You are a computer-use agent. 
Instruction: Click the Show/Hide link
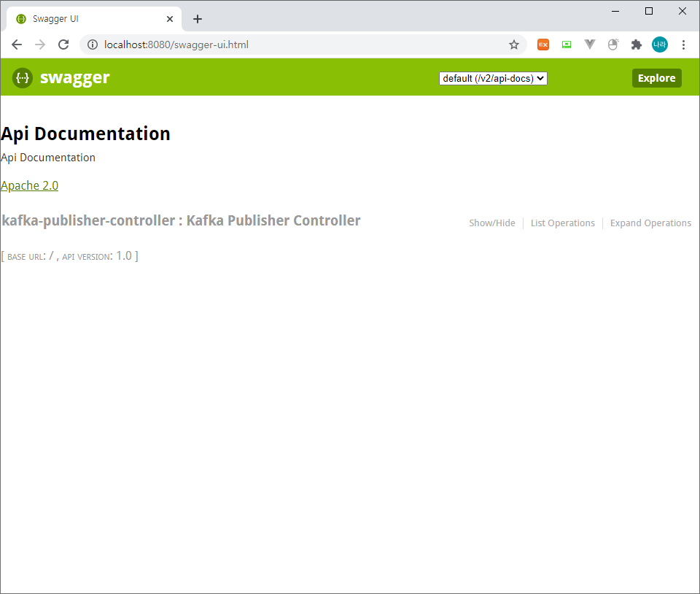click(492, 223)
